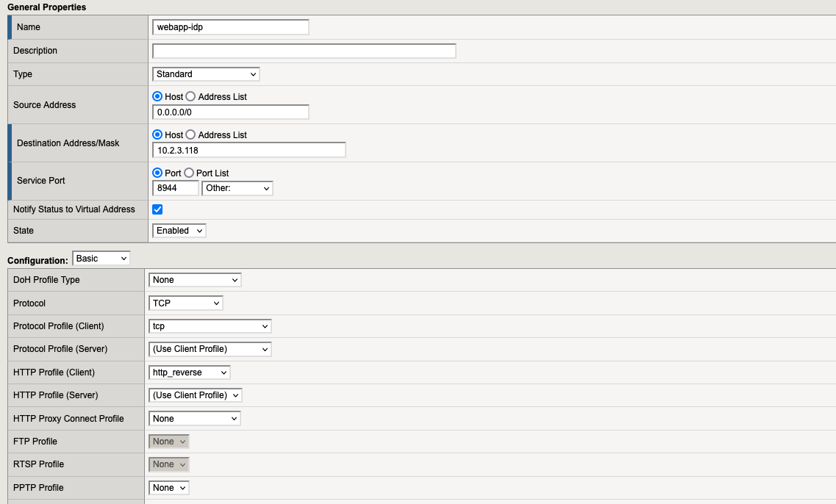Open the State dropdown showing Enabled

point(179,231)
